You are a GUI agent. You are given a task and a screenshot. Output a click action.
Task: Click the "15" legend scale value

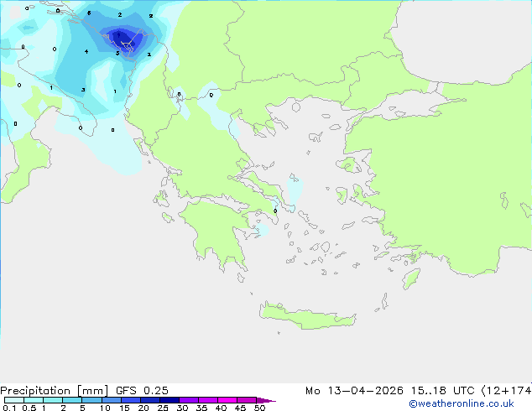(x=124, y=408)
